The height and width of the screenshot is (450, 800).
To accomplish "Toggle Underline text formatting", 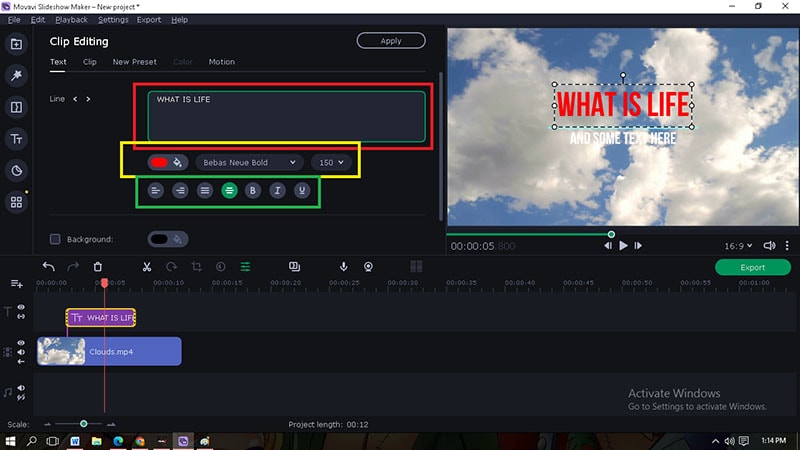I will (x=302, y=190).
